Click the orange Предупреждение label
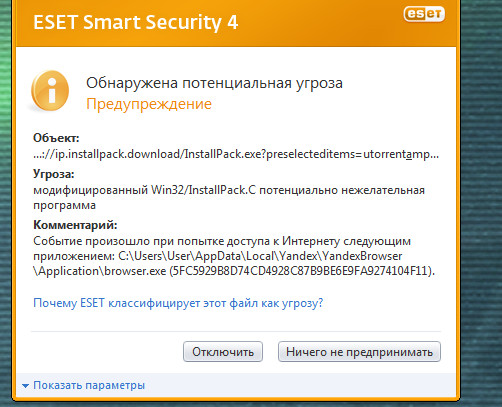The height and width of the screenshot is (407, 502). click(x=149, y=104)
